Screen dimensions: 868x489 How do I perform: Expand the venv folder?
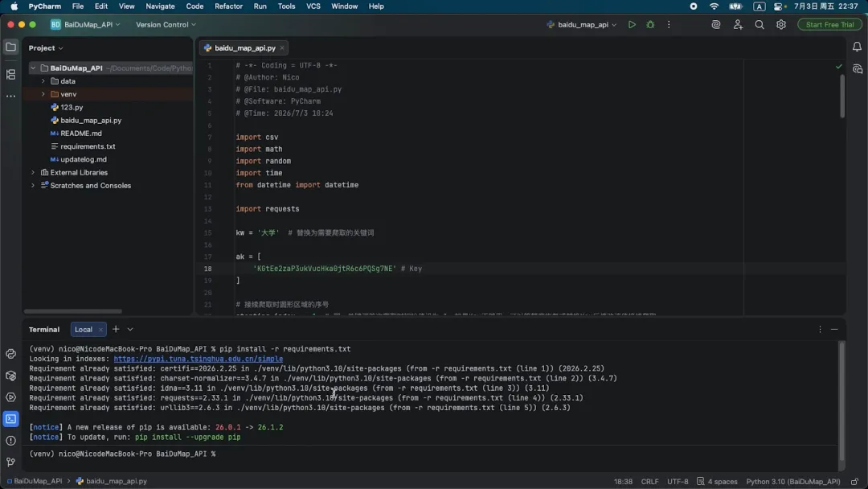[43, 94]
